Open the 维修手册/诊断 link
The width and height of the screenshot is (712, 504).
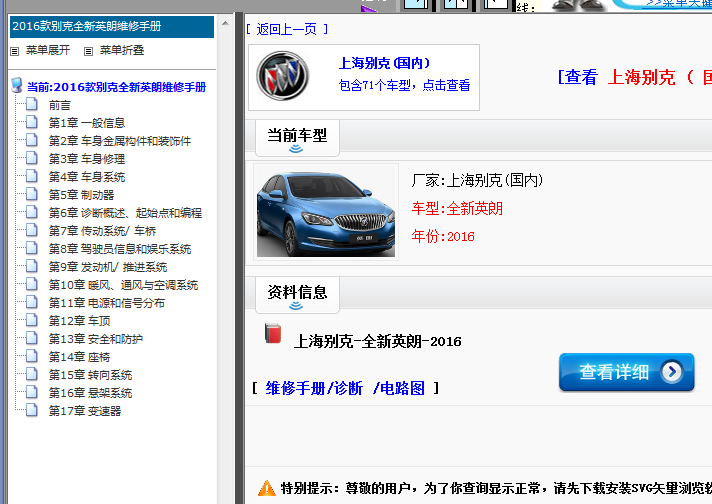click(x=314, y=388)
